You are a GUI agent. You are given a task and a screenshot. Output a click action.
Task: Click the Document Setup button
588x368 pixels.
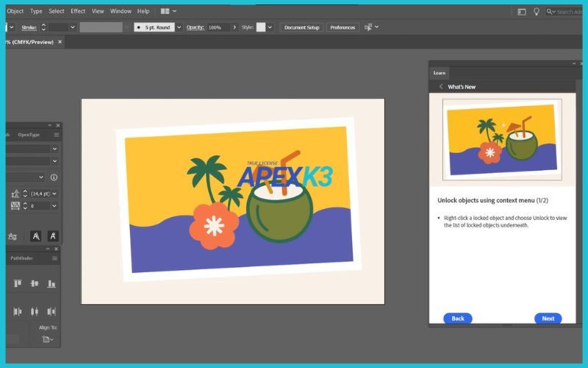pyautogui.click(x=301, y=27)
